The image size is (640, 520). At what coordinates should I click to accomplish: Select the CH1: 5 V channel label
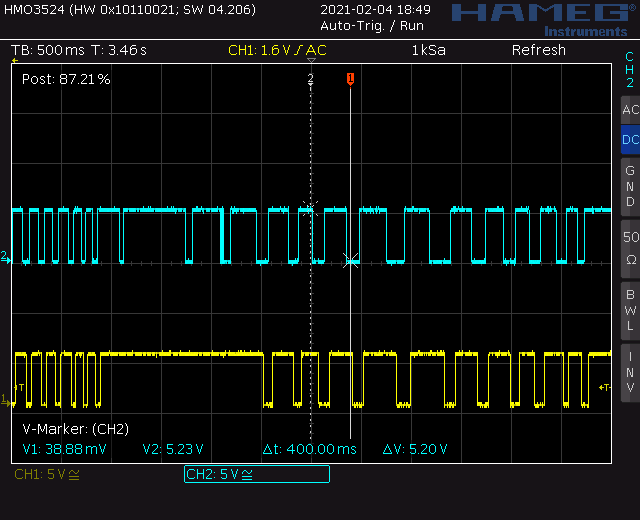tap(47, 474)
